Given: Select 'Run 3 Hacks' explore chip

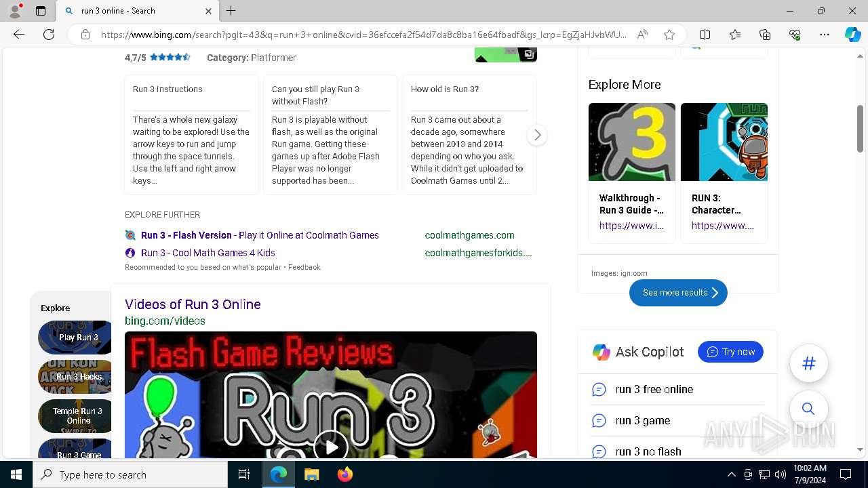Looking at the screenshot, I should 75,377.
